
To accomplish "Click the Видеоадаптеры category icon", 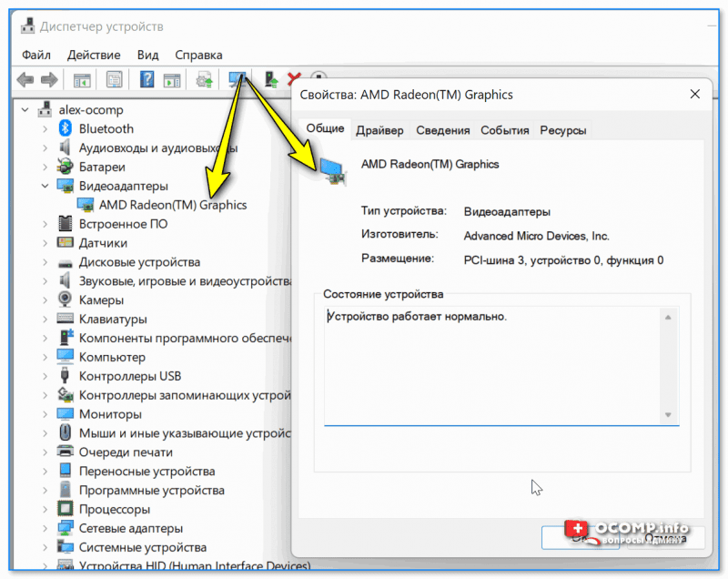I will pos(65,185).
